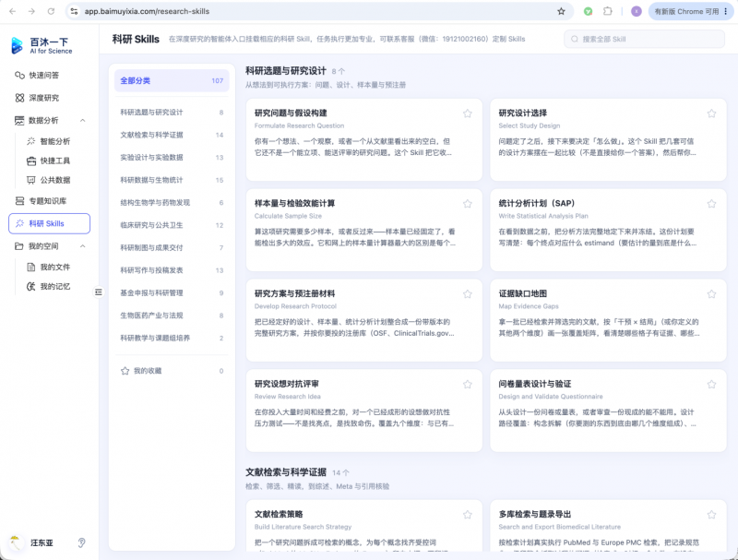Image resolution: width=738 pixels, height=560 pixels.
Task: Click the 我的空间 folder icon
Action: 19,246
